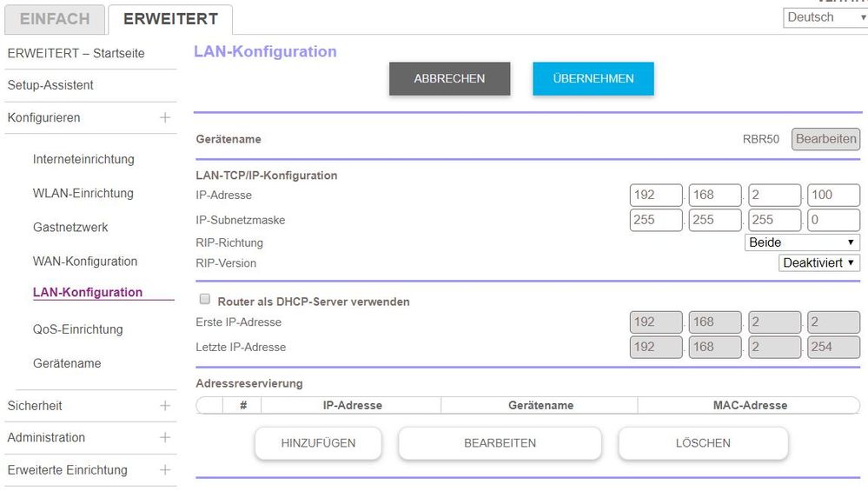The width and height of the screenshot is (868, 491).
Task: Open the Setup-Assistent page
Action: (50, 85)
